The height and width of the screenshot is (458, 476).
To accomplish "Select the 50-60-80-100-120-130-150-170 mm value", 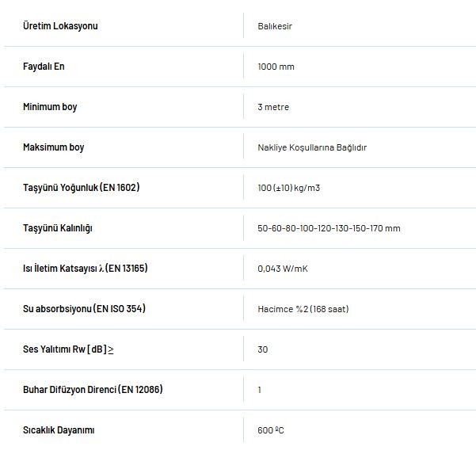I will point(329,228).
